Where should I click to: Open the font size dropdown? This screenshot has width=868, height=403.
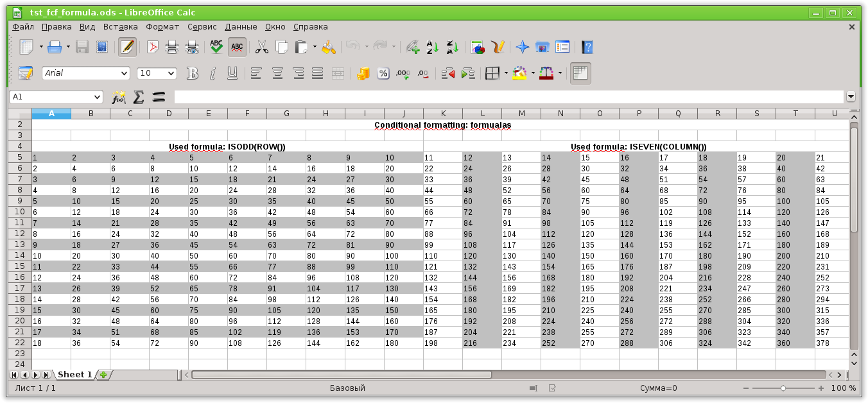[x=170, y=73]
